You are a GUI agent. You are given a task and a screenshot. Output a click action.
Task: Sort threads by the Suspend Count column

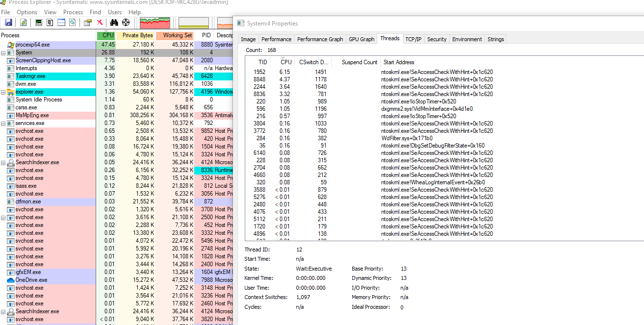click(356, 62)
